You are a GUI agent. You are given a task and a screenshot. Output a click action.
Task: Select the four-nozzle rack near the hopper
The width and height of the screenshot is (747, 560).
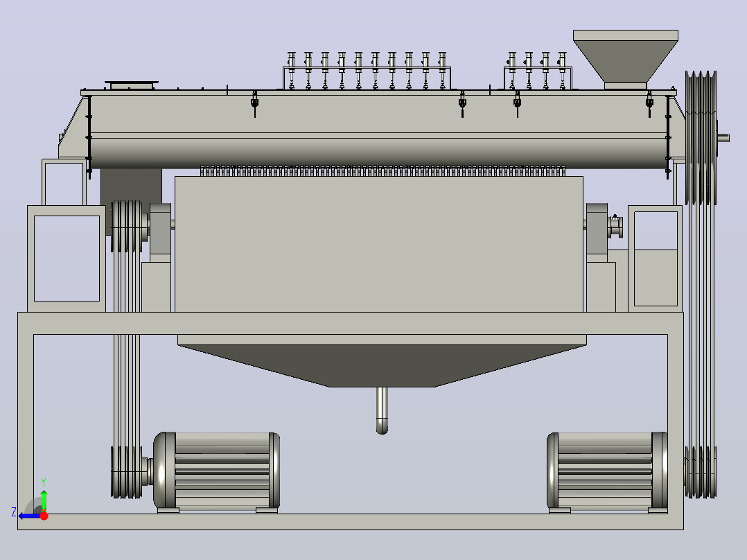538,71
